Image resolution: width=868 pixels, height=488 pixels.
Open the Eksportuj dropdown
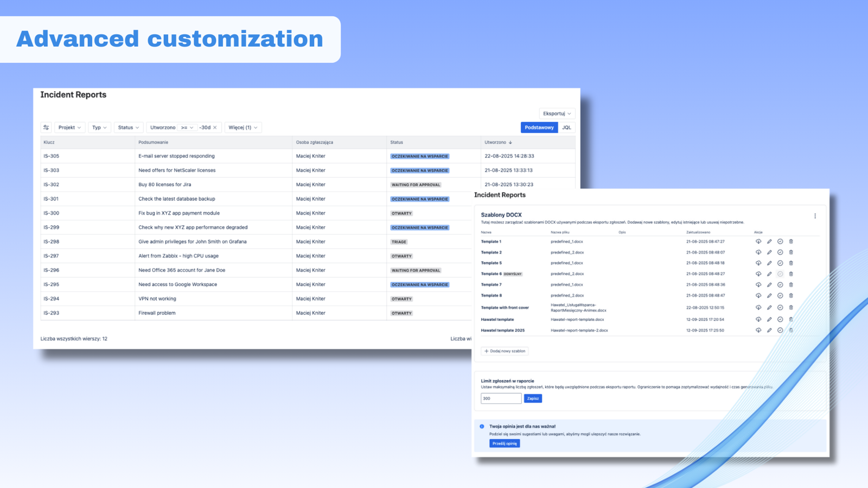[x=557, y=113]
